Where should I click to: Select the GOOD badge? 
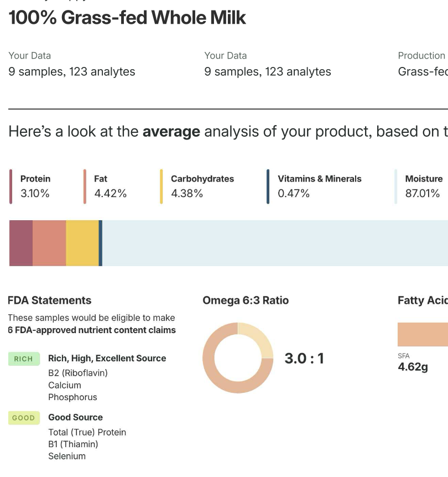click(x=23, y=418)
